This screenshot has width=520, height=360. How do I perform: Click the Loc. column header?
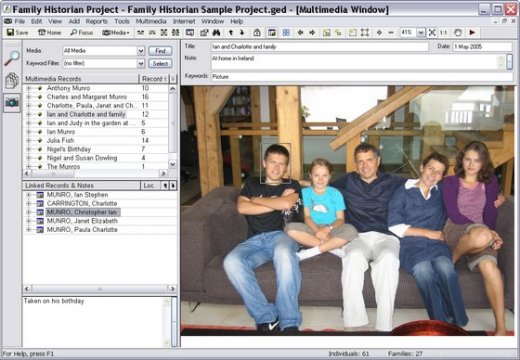tap(150, 185)
